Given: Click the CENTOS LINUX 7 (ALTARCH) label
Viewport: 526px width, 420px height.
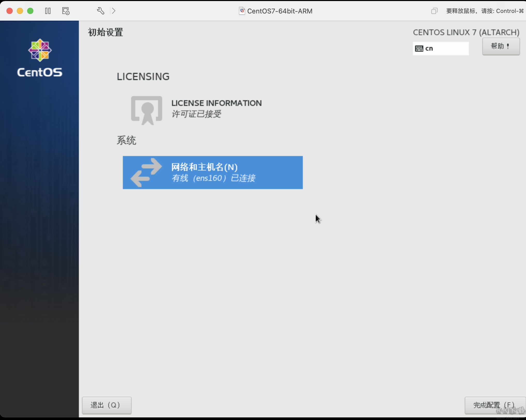Looking at the screenshot, I should tap(466, 33).
